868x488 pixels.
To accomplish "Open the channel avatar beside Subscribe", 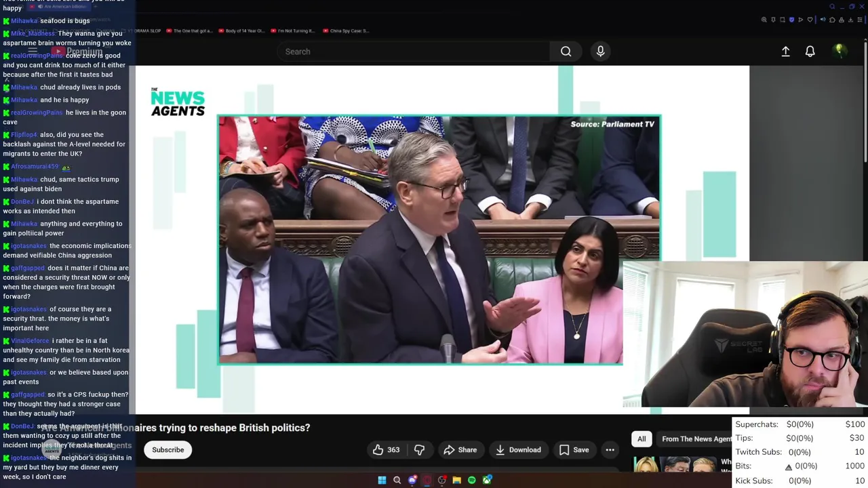I will point(52,449).
